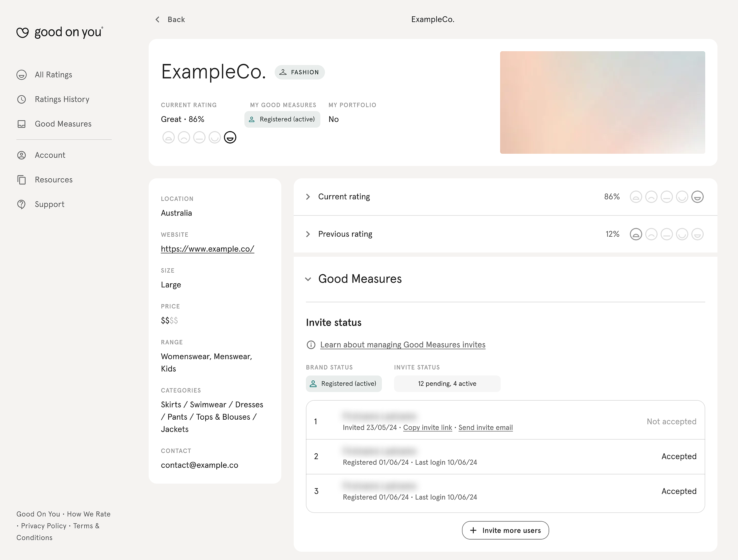Click the Registered (active) brand status badge
The height and width of the screenshot is (560, 738).
click(x=344, y=384)
